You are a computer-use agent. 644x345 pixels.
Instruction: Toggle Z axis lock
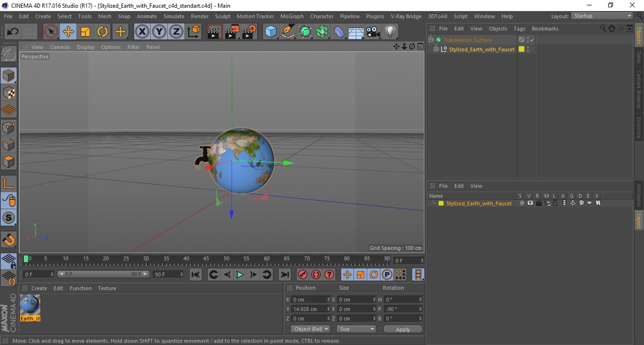(x=176, y=32)
